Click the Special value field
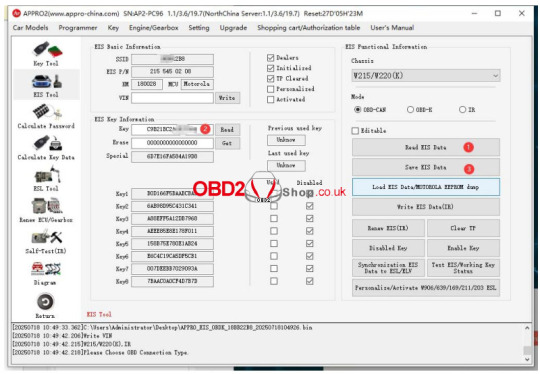The width and height of the screenshot is (540, 374). point(172,157)
